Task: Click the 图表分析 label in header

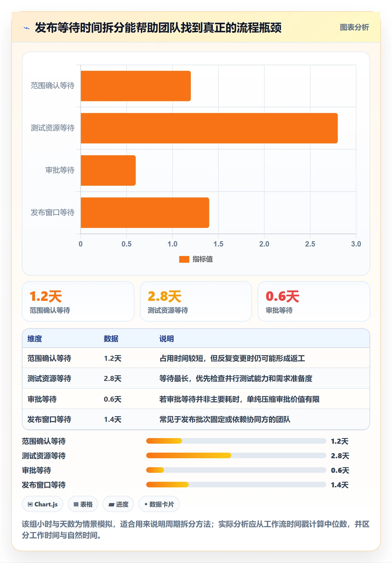Action: pos(354,27)
